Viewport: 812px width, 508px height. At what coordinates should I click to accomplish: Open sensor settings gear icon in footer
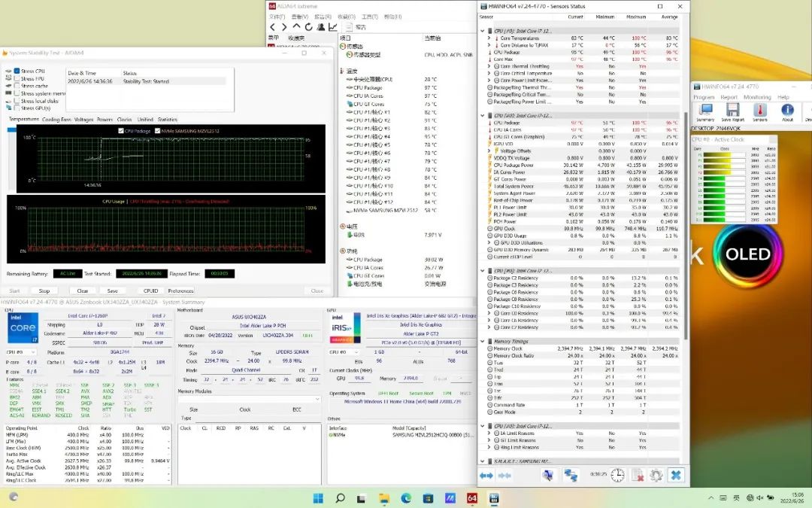click(x=656, y=475)
